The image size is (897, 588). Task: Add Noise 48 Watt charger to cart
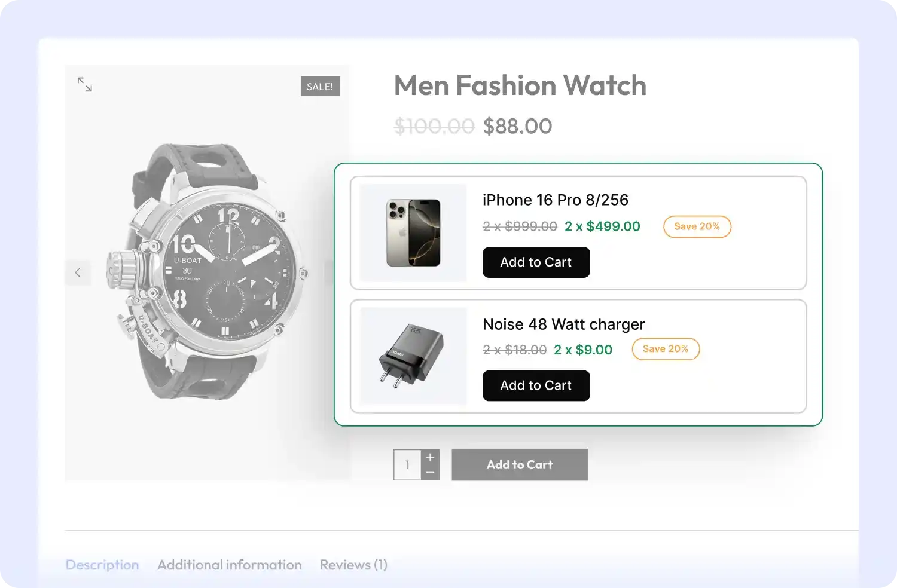point(536,386)
